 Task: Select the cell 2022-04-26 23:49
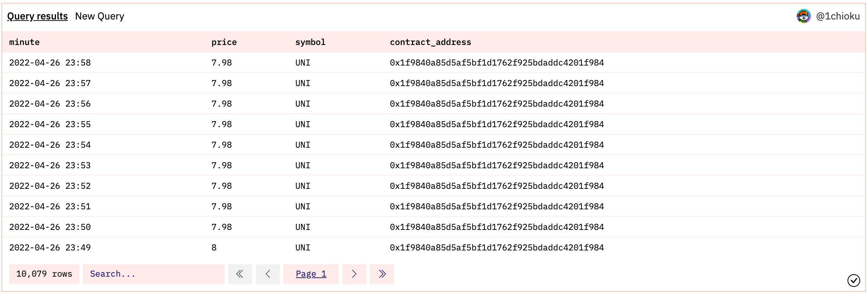point(50,248)
